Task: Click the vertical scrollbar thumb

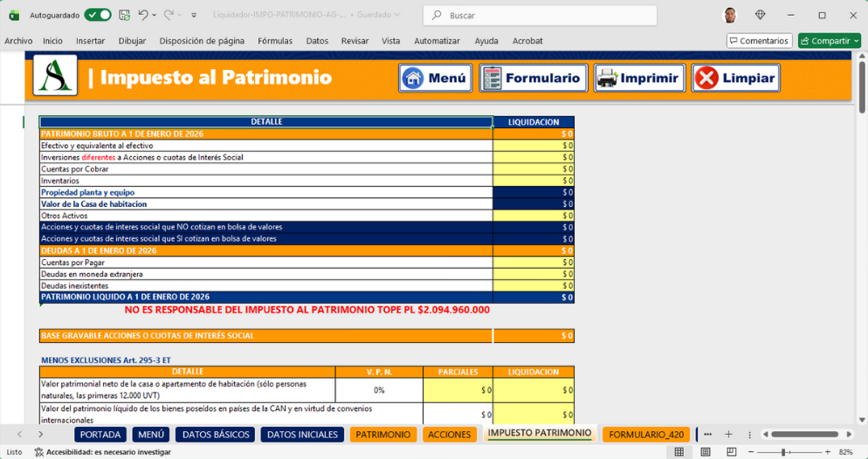Action: (862, 87)
